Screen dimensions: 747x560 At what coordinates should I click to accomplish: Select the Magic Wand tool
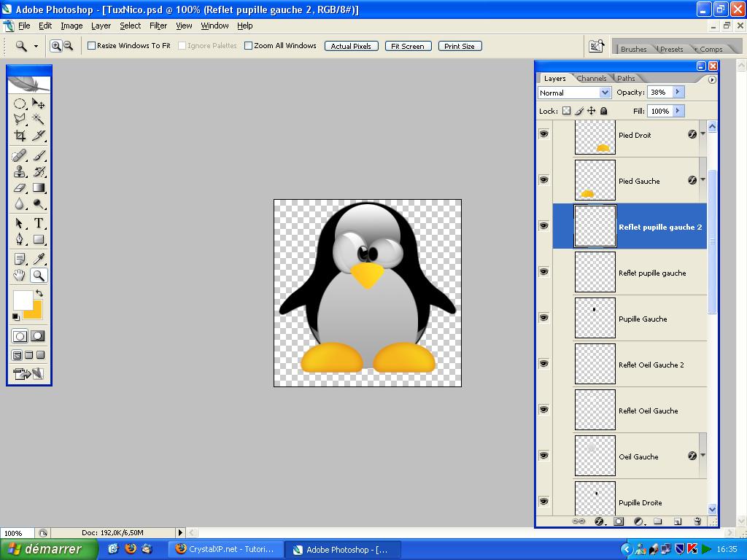38,119
